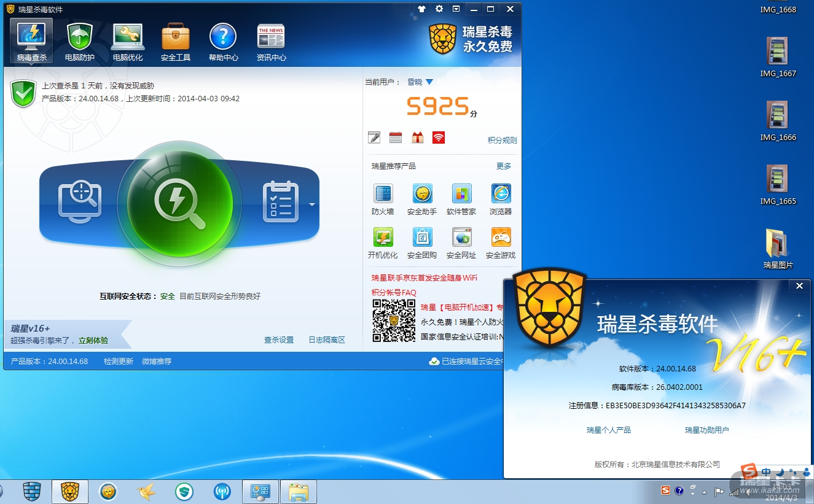Select the IMG_1667 desktop image file

click(778, 57)
